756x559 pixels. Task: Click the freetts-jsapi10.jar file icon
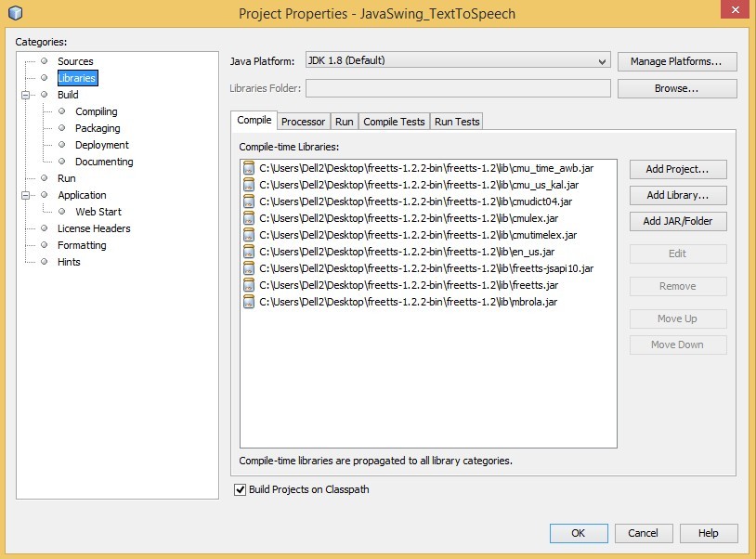coord(249,268)
